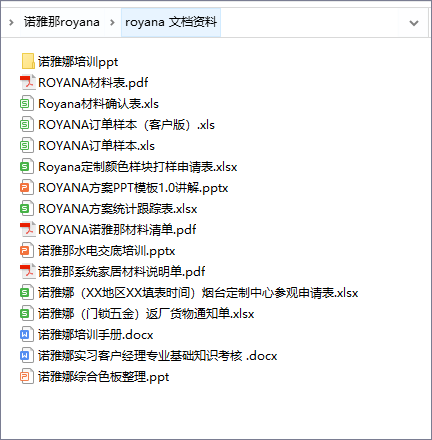Select 烟台定制中心参观申请表.xlsx file
Image resolution: width=432 pixels, height=440 pixels.
coord(198,293)
